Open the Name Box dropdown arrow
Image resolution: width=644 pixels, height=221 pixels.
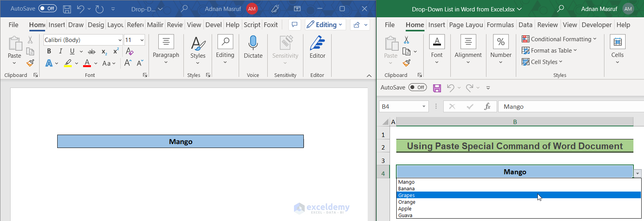(424, 106)
